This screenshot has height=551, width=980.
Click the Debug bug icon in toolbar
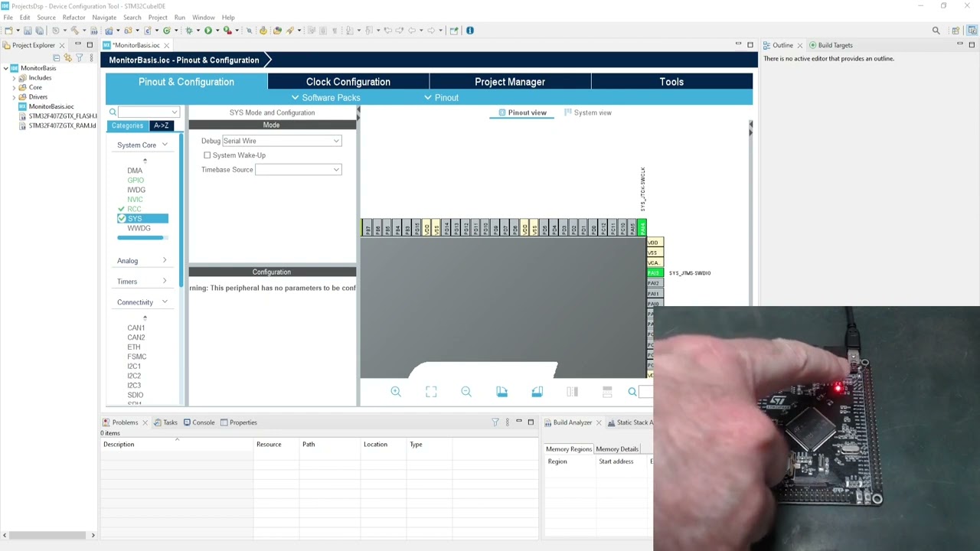[x=188, y=31]
